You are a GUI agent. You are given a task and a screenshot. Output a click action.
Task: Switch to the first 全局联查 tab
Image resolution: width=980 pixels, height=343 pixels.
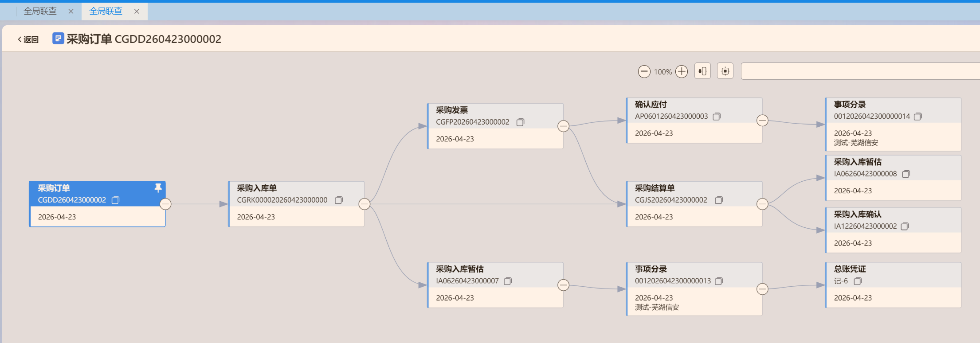point(40,11)
